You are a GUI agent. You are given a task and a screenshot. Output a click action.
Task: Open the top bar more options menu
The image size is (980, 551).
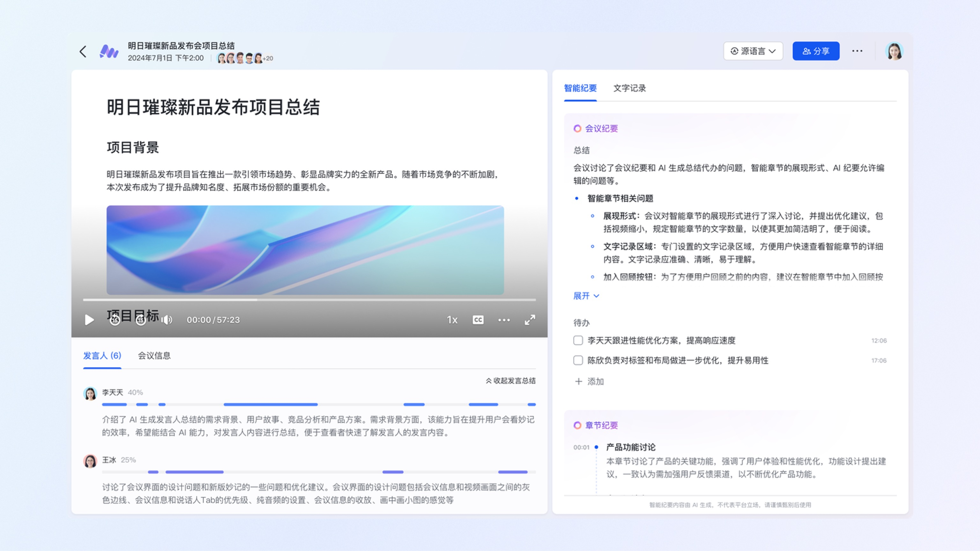click(857, 51)
